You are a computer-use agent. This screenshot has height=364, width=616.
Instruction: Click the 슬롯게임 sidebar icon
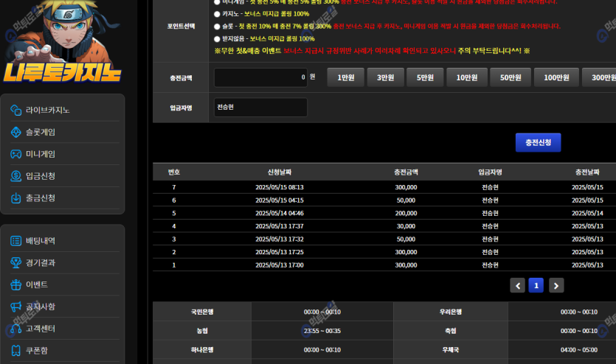[16, 132]
